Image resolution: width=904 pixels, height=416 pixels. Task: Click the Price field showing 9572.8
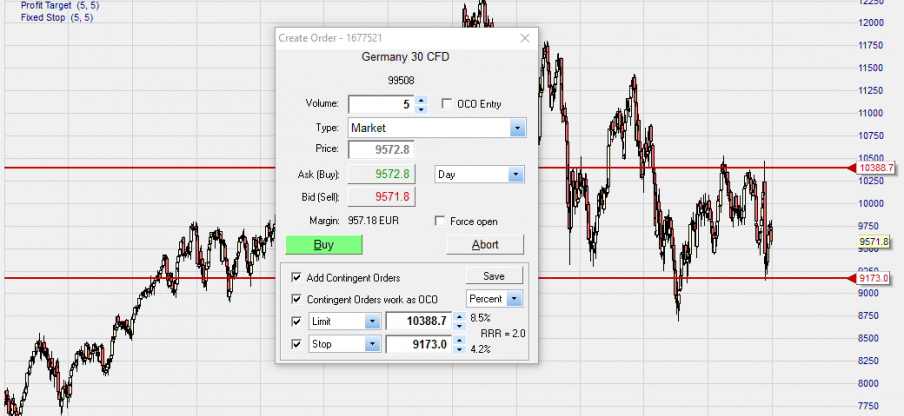382,150
